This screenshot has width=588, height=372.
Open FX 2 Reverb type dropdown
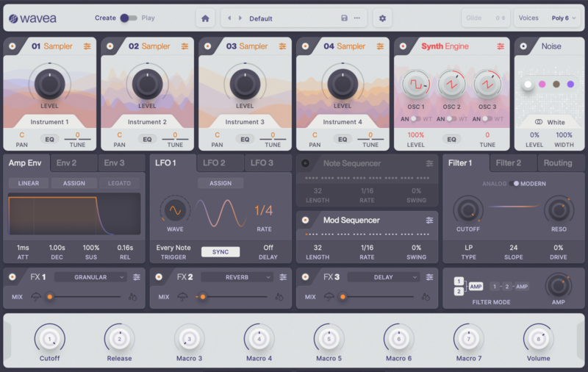pyautogui.click(x=234, y=277)
